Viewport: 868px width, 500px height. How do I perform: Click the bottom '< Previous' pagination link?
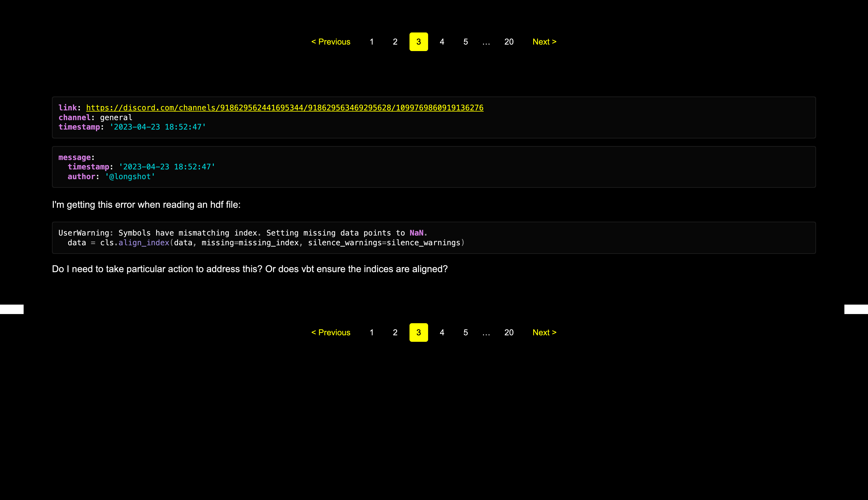point(330,332)
